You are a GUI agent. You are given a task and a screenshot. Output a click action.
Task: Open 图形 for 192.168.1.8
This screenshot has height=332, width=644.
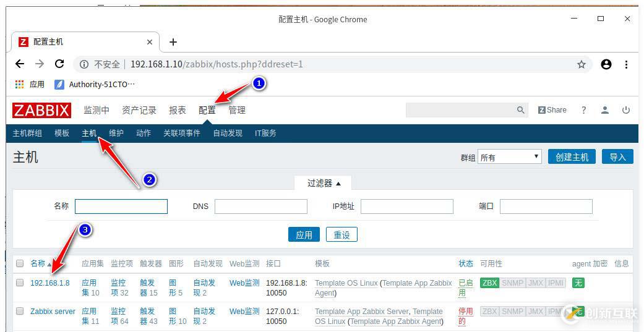coord(174,287)
